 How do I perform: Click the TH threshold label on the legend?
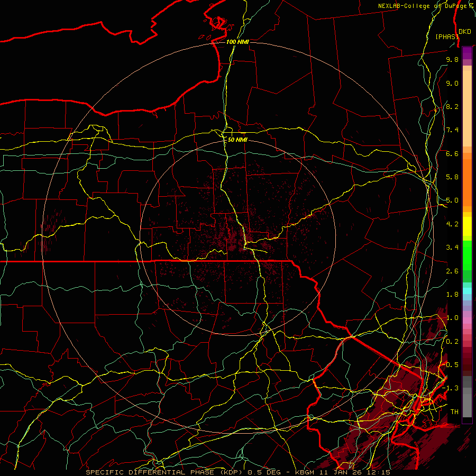[x=454, y=412]
